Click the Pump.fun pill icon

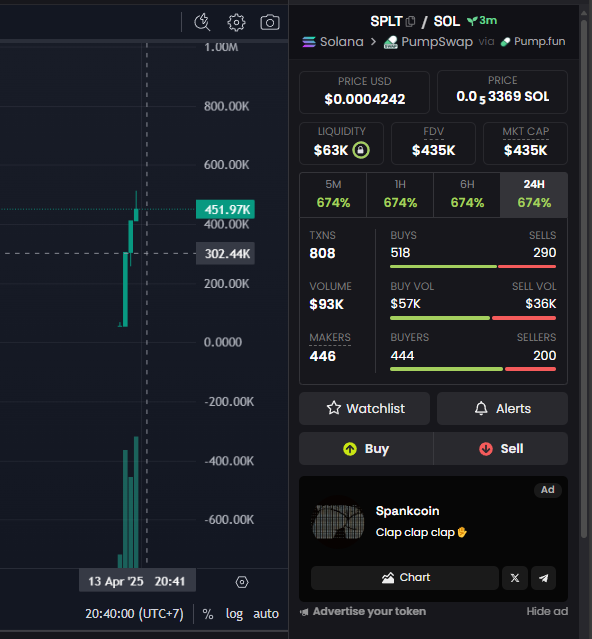point(505,42)
